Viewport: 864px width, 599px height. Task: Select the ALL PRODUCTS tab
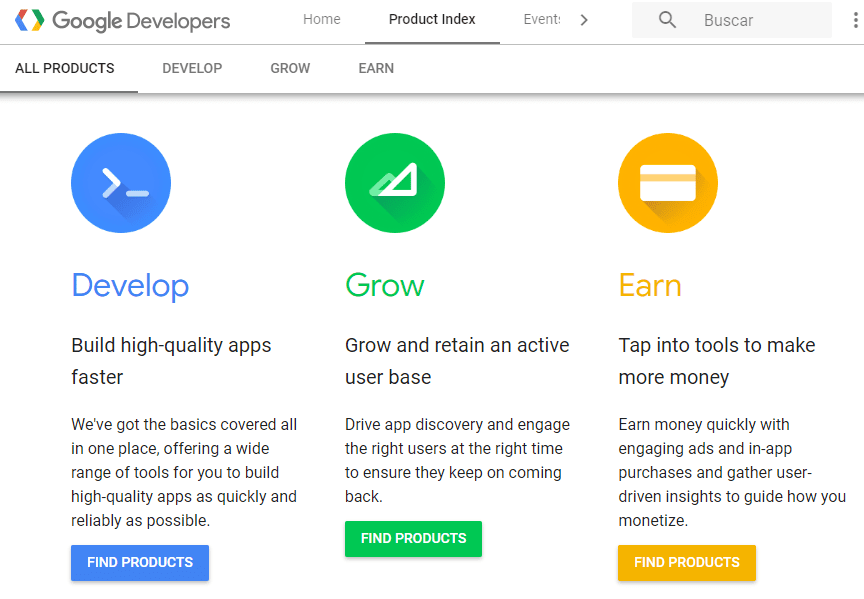64,68
